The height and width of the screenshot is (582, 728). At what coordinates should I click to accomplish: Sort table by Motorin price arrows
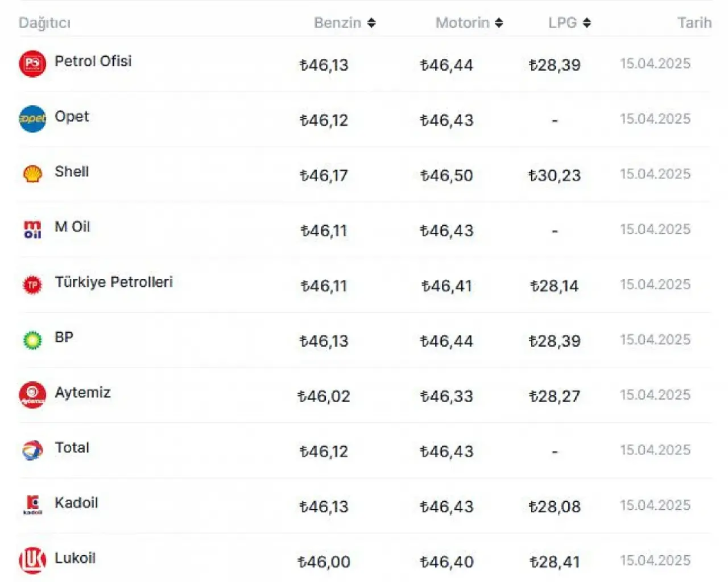pyautogui.click(x=499, y=23)
